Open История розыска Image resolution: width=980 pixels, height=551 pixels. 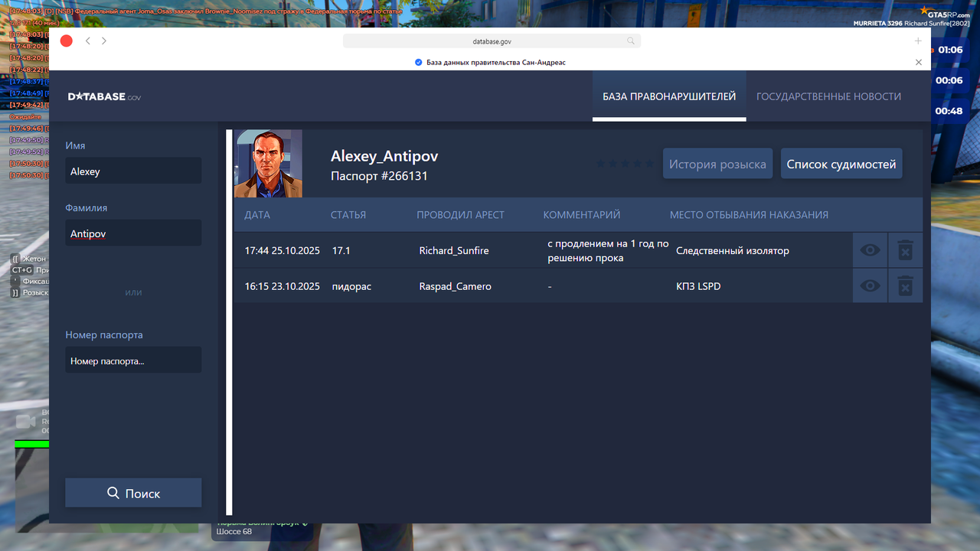[x=717, y=164]
